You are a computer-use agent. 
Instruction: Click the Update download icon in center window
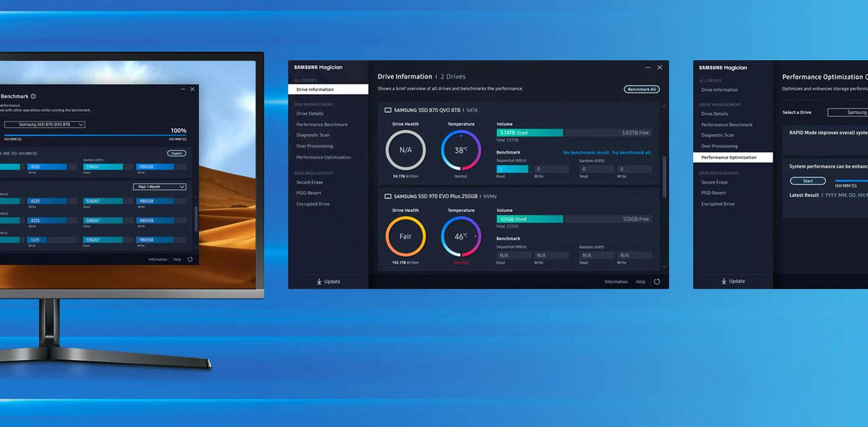click(x=319, y=282)
